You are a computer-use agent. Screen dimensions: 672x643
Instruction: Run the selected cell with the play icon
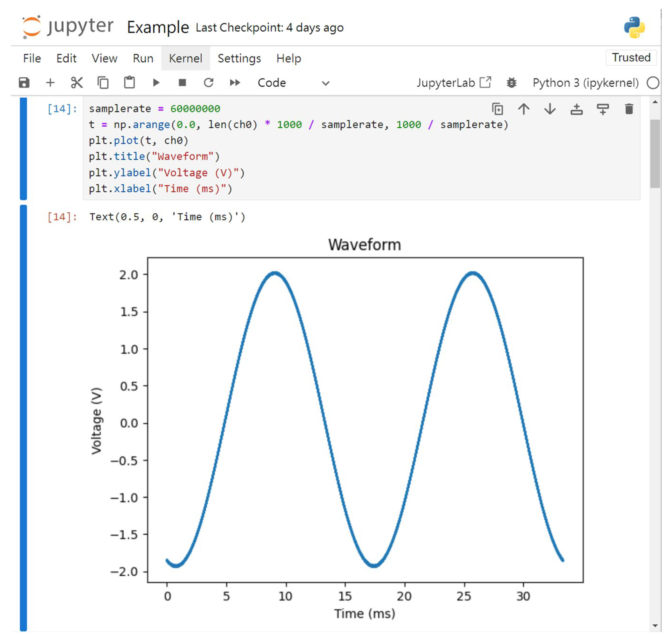coord(156,83)
